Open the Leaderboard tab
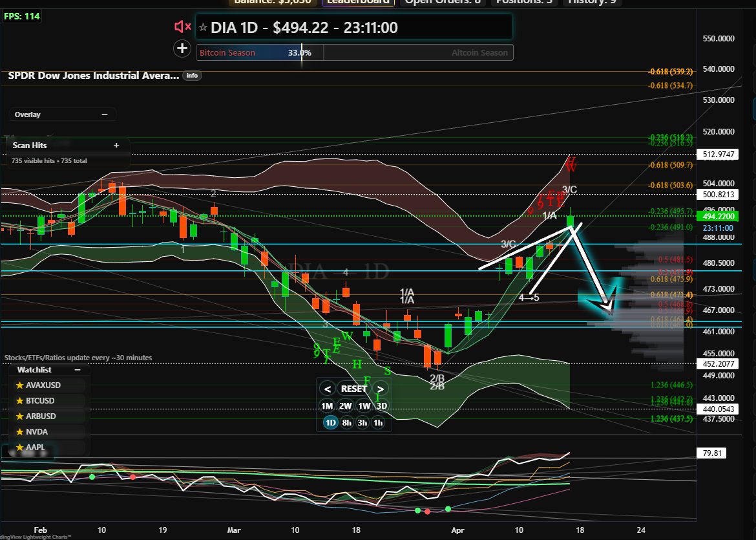 (x=358, y=2)
